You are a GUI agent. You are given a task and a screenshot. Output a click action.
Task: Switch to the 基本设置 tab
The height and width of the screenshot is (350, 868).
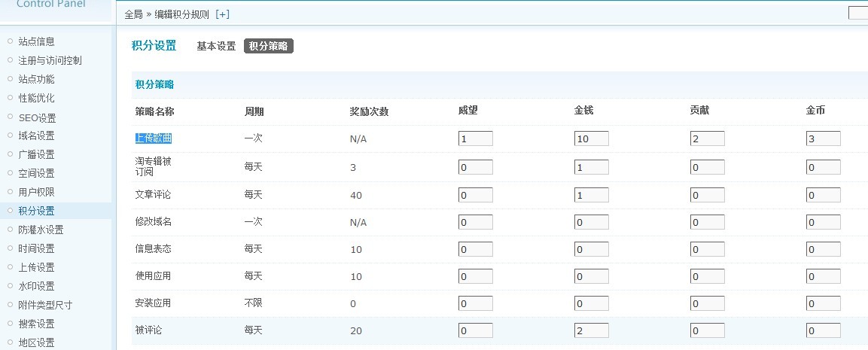(x=216, y=46)
